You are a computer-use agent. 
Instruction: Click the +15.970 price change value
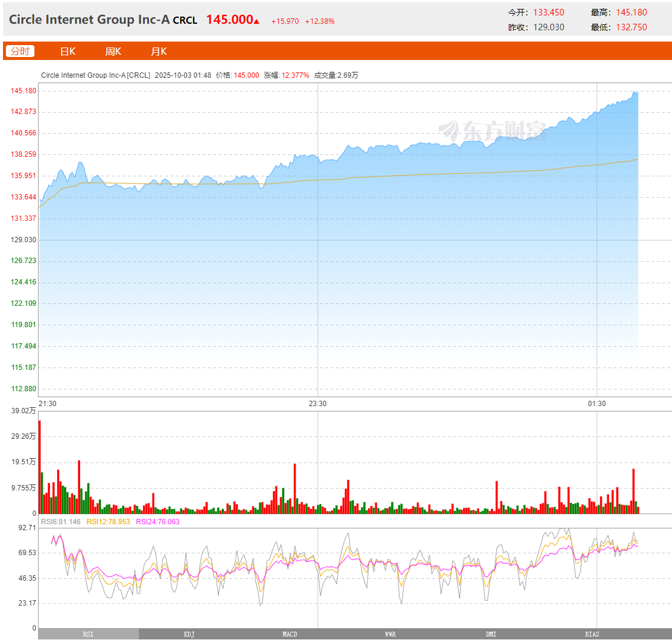coord(285,21)
